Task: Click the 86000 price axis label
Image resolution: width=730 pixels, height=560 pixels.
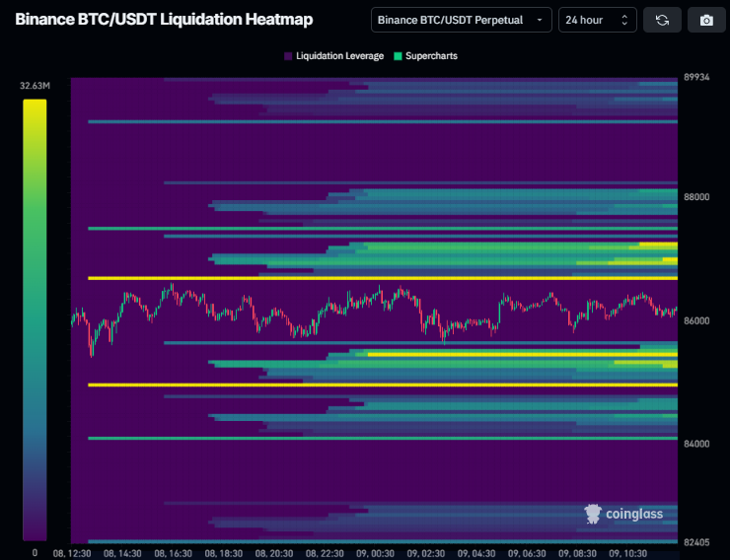Action: [696, 321]
